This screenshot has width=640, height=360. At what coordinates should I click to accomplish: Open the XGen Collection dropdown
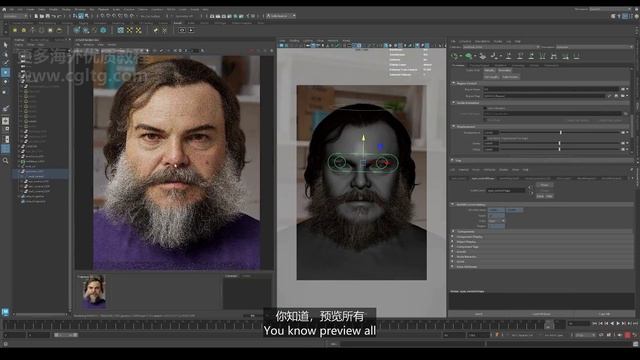(x=501, y=47)
